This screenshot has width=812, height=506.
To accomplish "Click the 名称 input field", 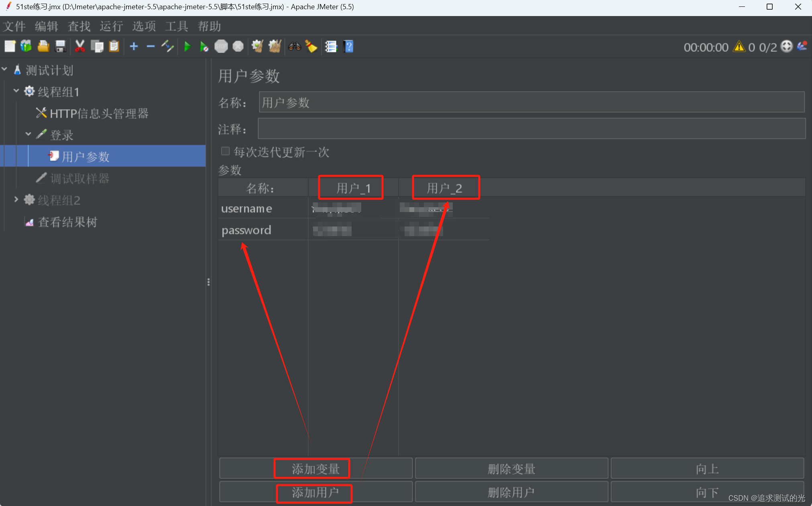I will 531,102.
